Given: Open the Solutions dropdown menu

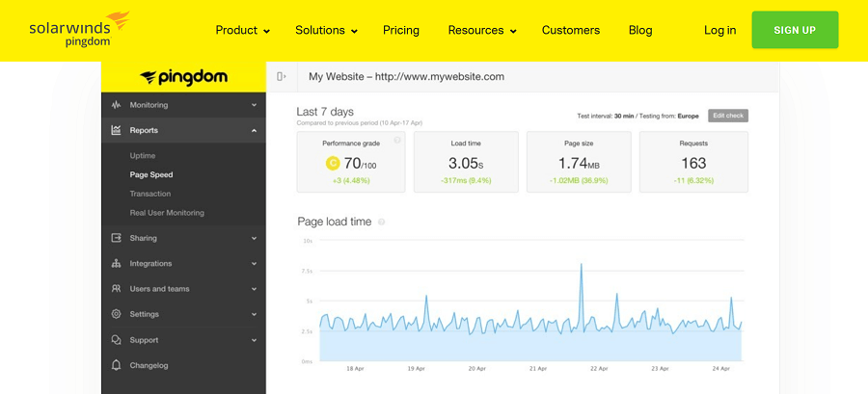Looking at the screenshot, I should (326, 31).
